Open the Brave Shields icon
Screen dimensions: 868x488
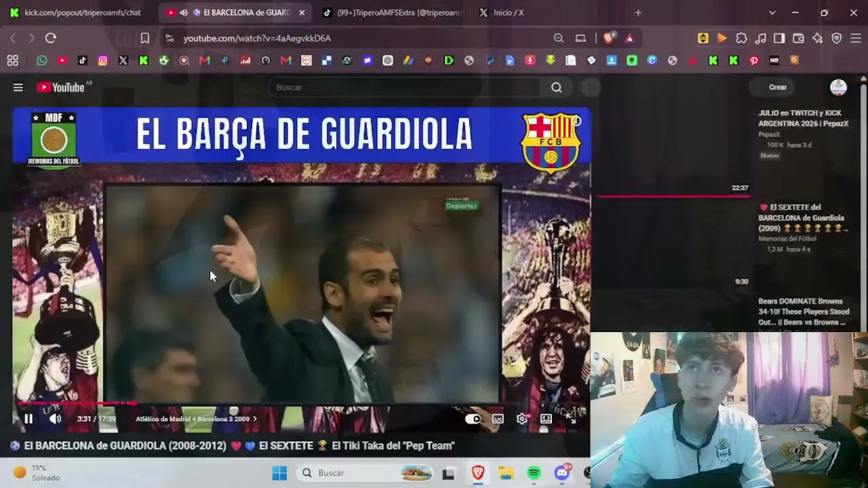pos(608,39)
